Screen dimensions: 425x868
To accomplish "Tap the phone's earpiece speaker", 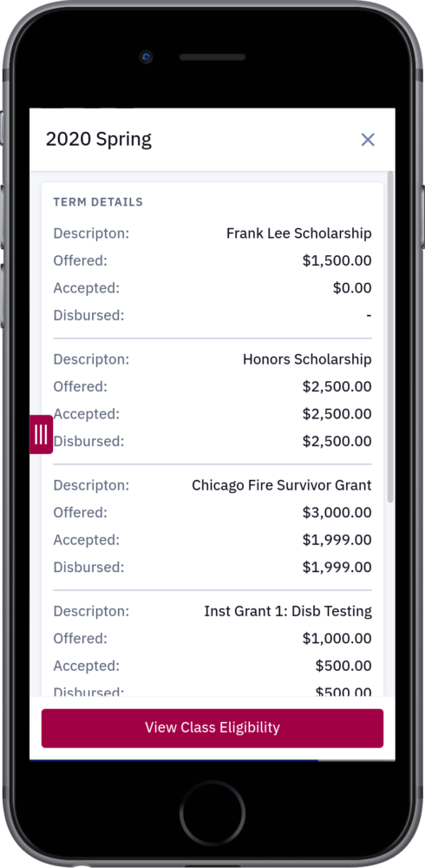I will point(212,57).
